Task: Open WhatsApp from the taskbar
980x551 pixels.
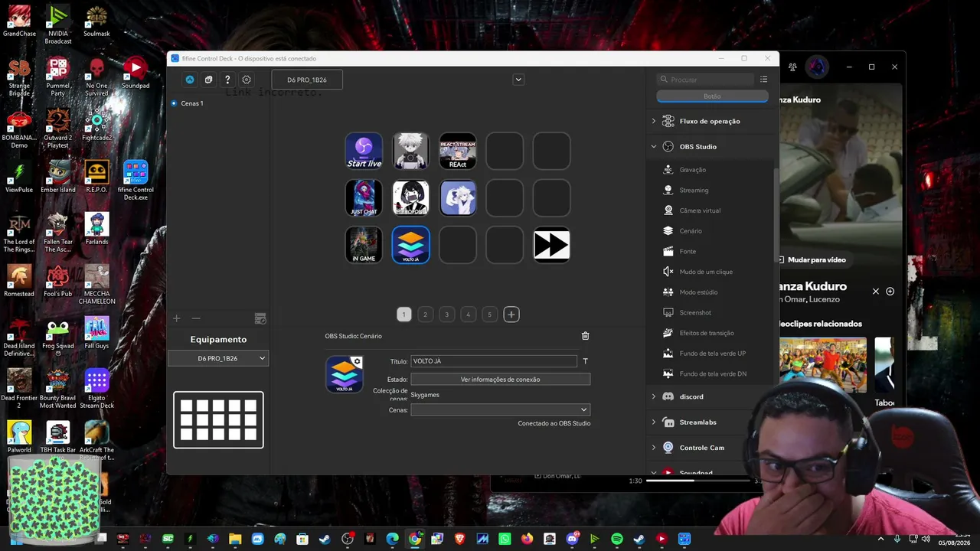Action: pos(505,539)
